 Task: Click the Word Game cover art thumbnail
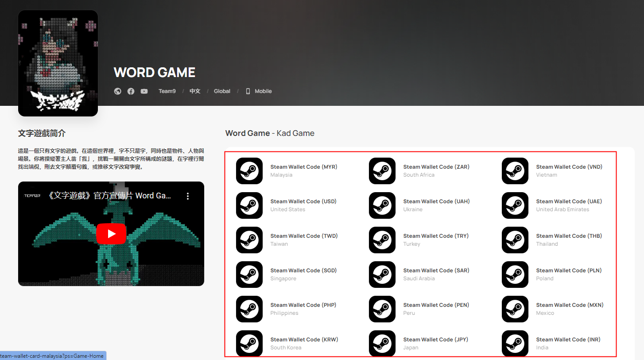58,63
